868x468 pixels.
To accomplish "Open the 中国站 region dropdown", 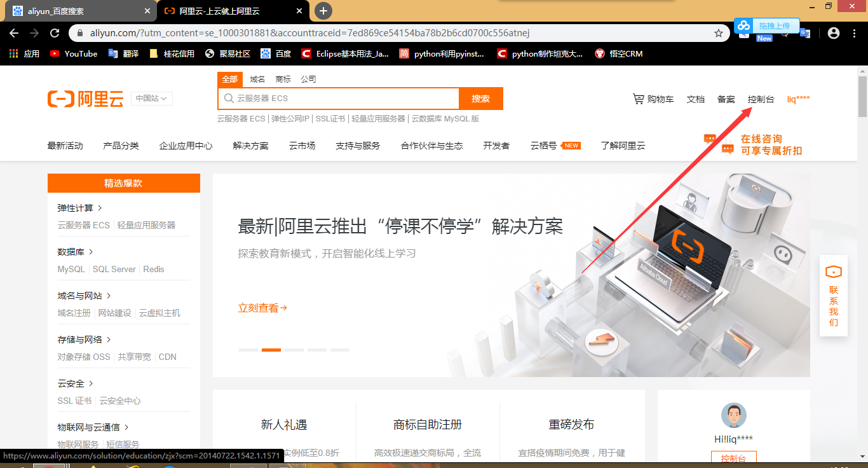I will click(x=152, y=99).
